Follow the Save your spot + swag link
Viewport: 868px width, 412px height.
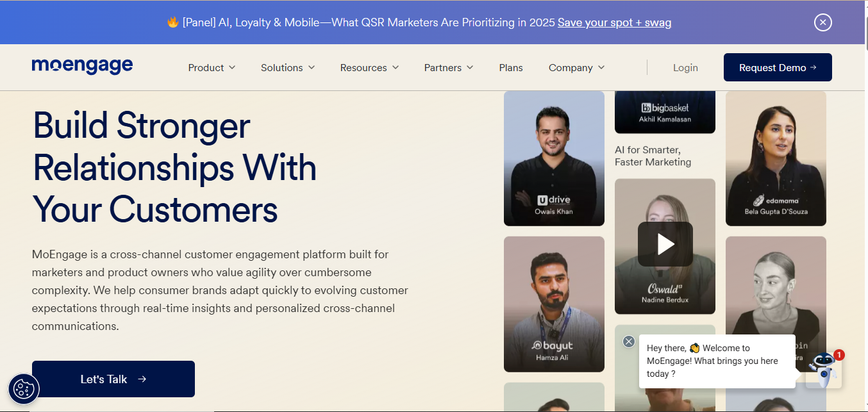pos(614,22)
